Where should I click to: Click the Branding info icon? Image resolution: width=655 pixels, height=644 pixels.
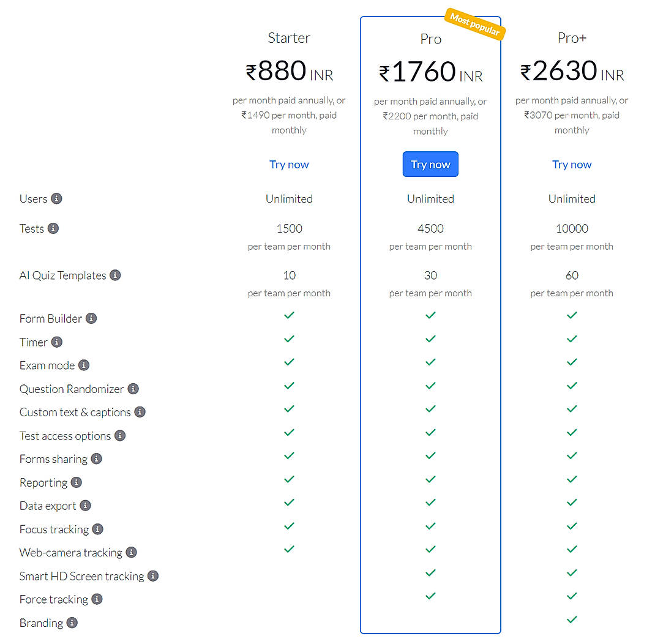72,623
